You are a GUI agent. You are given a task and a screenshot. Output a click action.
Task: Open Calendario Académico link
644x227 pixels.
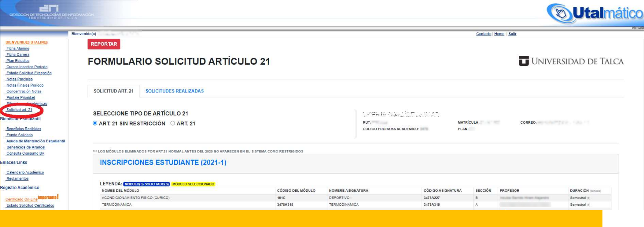(25, 173)
